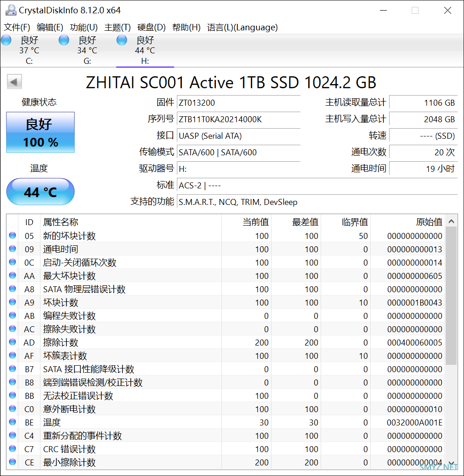464x476 pixels.
Task: Click raw value 0032000A001E in 温度 row
Action: coord(414,423)
